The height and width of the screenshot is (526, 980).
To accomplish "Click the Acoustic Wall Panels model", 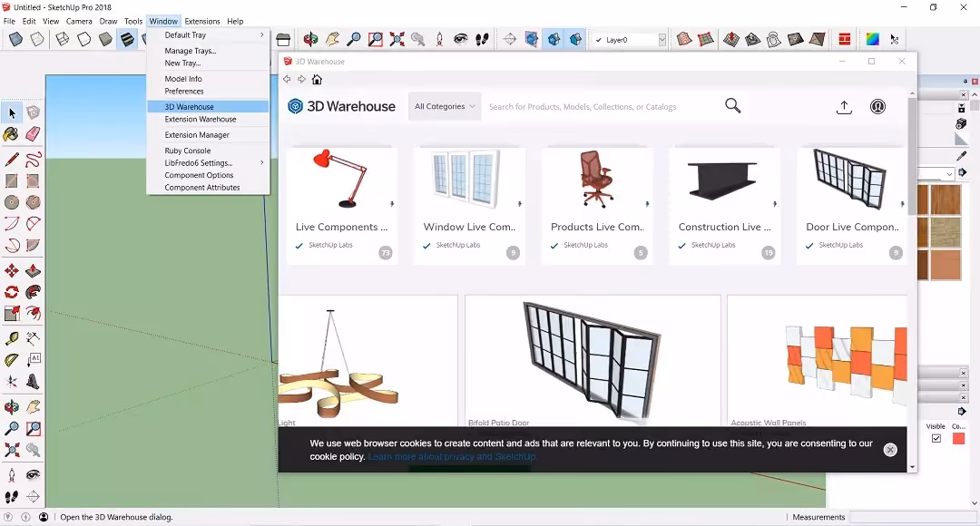I will 818,361.
